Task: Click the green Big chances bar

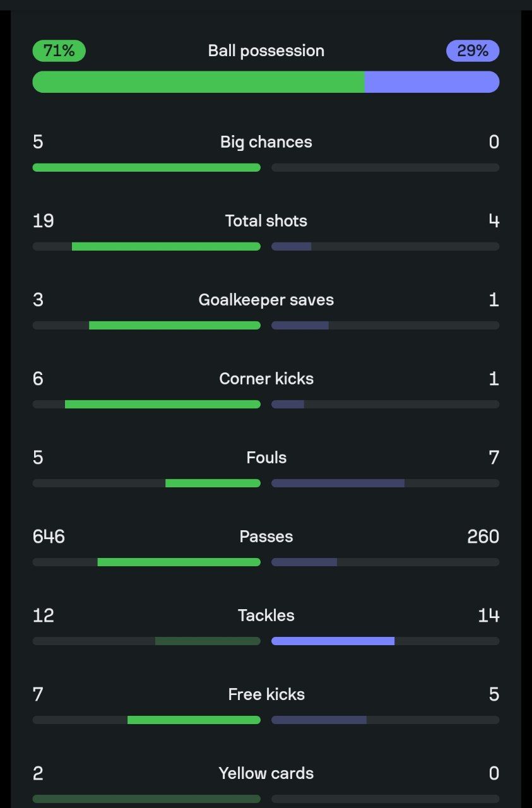Action: point(146,168)
